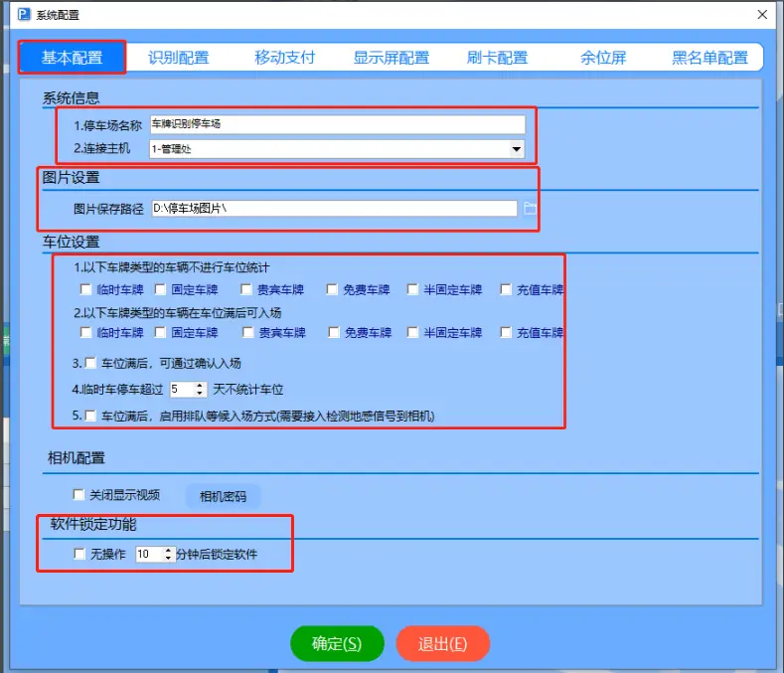Click the lock minutes value field
The height and width of the screenshot is (673, 784).
coord(149,554)
